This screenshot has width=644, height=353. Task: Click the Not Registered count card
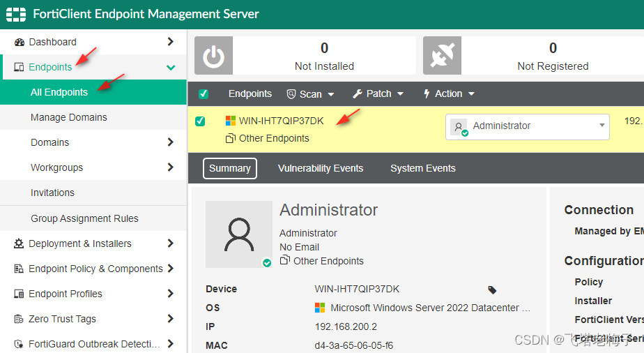[533, 56]
